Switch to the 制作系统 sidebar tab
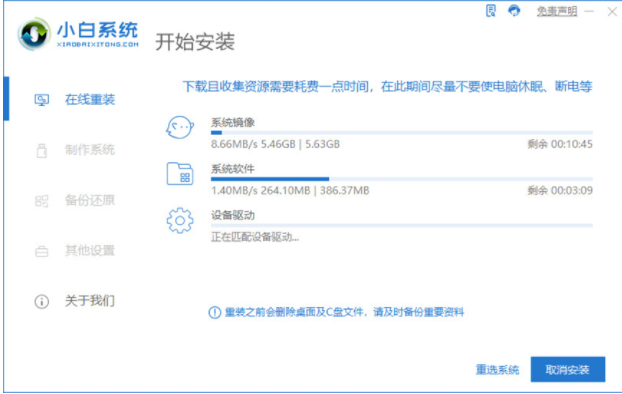This screenshot has width=622, height=394. tap(75, 150)
